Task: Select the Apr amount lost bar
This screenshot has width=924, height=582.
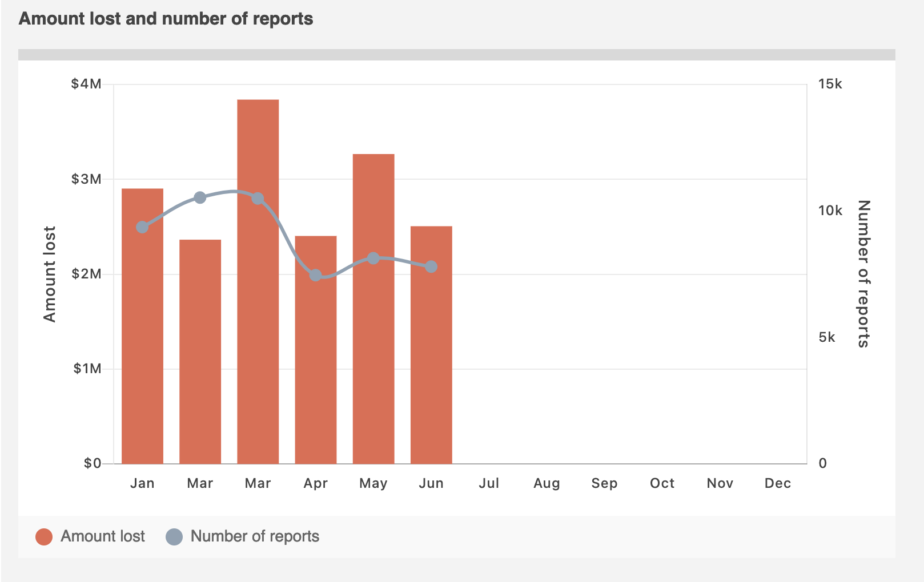Action: 316,371
